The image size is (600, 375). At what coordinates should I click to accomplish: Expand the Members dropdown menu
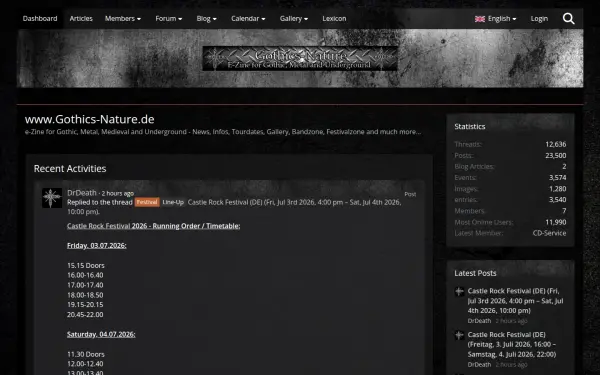click(x=123, y=18)
